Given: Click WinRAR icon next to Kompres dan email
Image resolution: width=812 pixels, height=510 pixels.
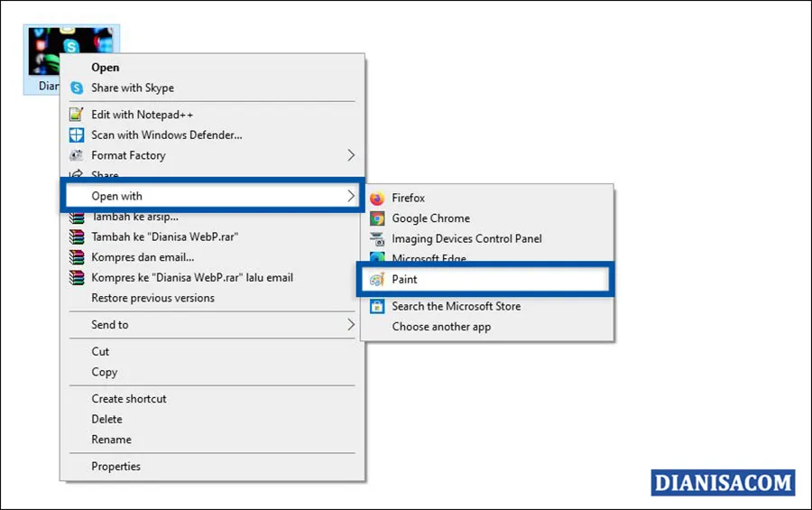Looking at the screenshot, I should 77,257.
